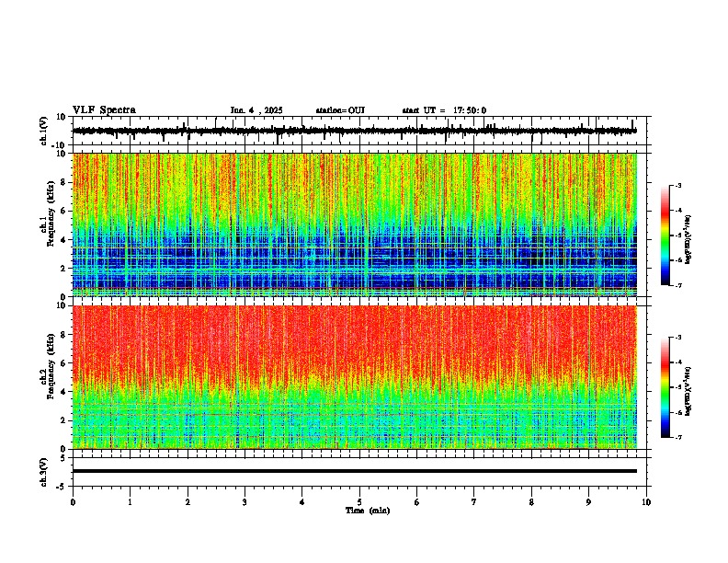Click the black ch.3 voltage trace line
The image size is (728, 563).
point(355,471)
